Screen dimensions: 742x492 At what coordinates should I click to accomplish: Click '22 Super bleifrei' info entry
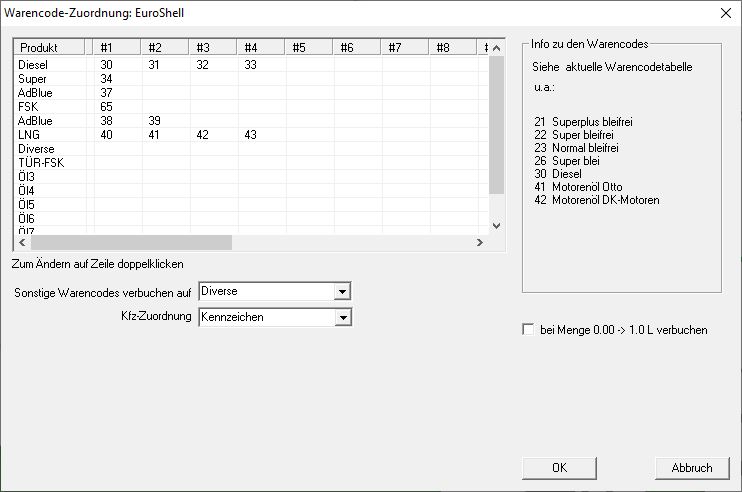click(x=574, y=135)
